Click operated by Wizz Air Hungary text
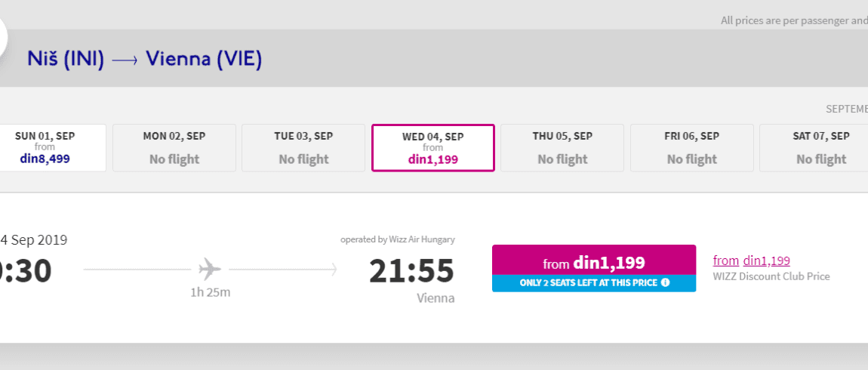 pyautogui.click(x=398, y=239)
